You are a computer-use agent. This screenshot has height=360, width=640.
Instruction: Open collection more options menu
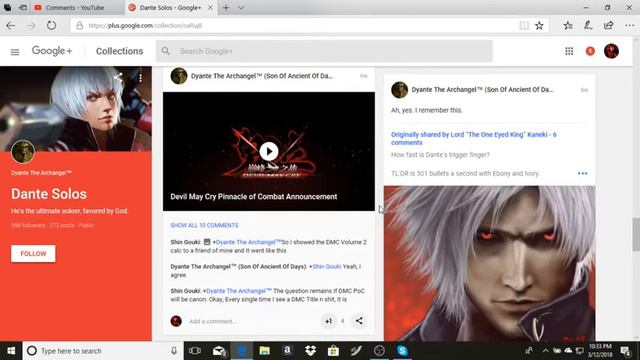click(x=140, y=78)
